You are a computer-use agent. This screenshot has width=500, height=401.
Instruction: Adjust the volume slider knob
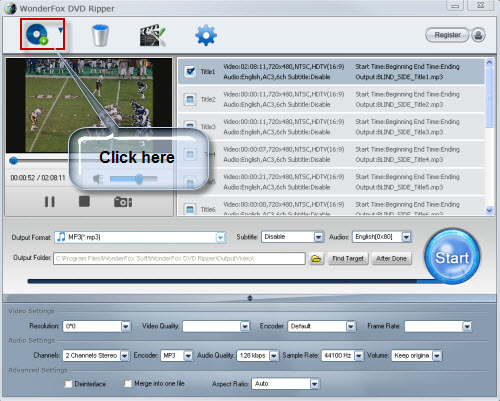pyautogui.click(x=139, y=179)
